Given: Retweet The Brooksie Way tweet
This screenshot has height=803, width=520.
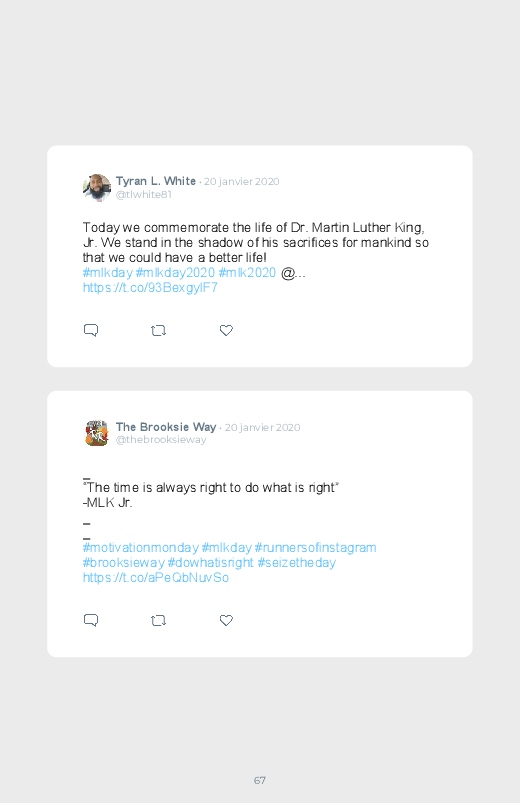Looking at the screenshot, I should click(x=158, y=621).
